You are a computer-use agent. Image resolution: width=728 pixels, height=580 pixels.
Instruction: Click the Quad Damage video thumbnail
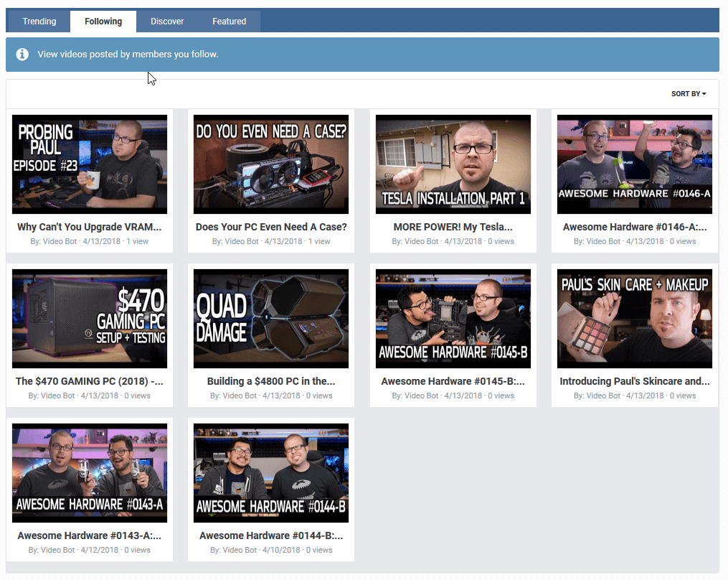pyautogui.click(x=271, y=319)
